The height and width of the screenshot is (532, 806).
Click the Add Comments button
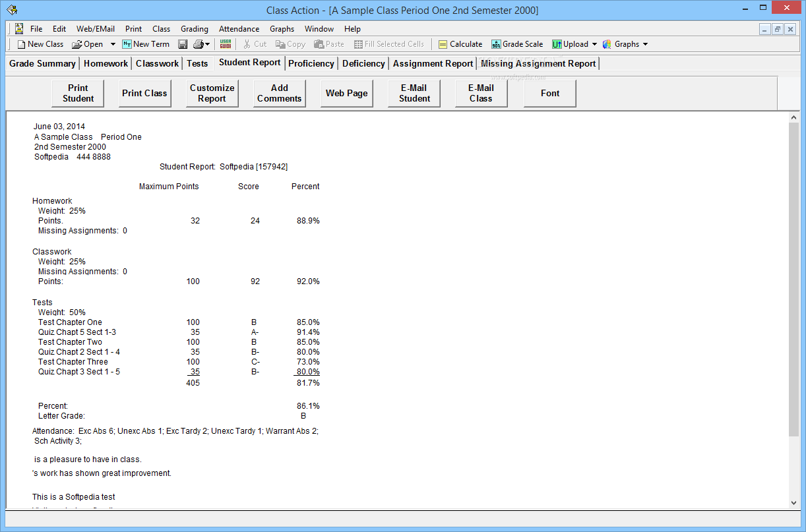coord(280,93)
